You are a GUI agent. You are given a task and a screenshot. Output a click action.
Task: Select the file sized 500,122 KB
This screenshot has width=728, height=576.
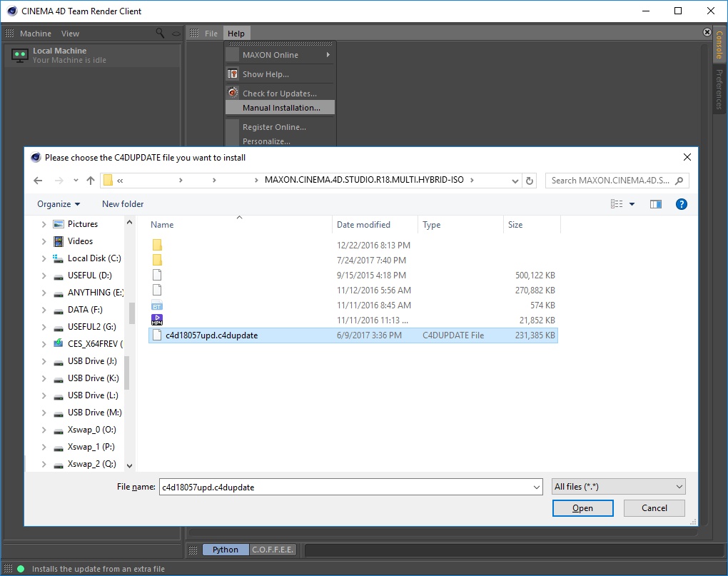pyautogui.click(x=157, y=276)
